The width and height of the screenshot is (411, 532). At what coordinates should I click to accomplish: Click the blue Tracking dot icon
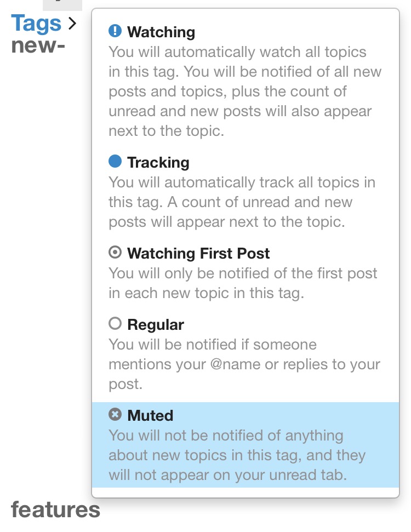[115, 161]
